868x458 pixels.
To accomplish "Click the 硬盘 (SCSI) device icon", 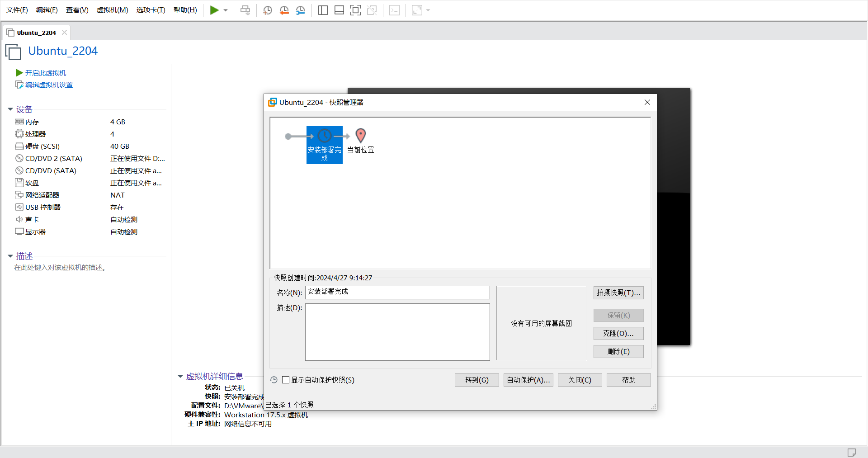I will pyautogui.click(x=19, y=146).
